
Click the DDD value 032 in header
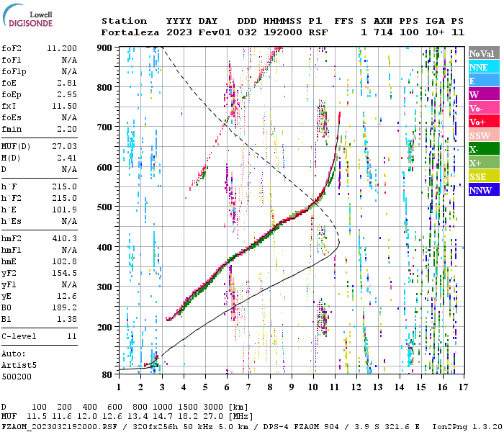[247, 32]
